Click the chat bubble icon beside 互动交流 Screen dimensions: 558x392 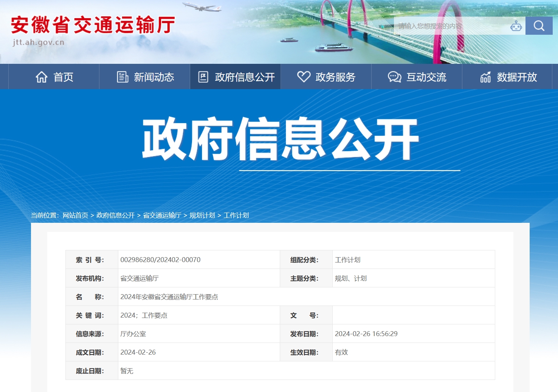(394, 77)
